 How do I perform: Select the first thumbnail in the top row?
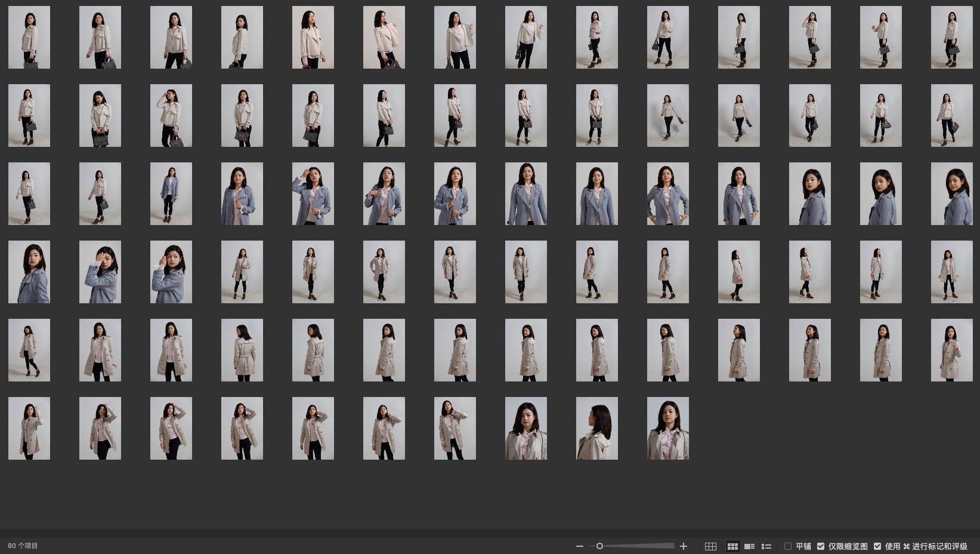(x=29, y=37)
